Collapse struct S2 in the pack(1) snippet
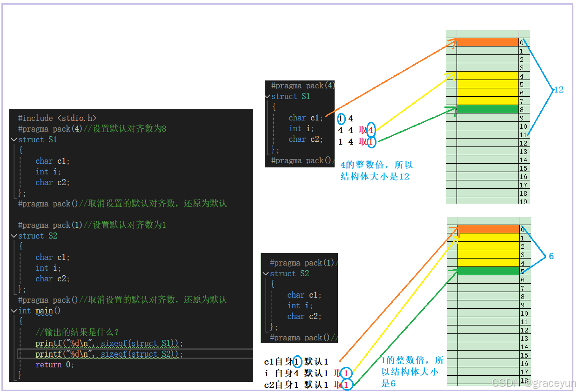578x392 pixels. (266, 273)
